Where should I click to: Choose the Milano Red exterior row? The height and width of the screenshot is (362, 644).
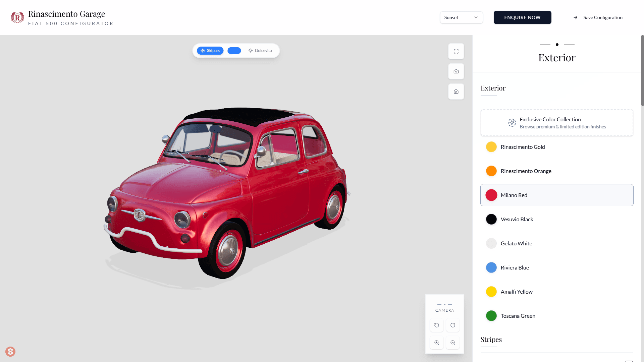click(x=557, y=195)
